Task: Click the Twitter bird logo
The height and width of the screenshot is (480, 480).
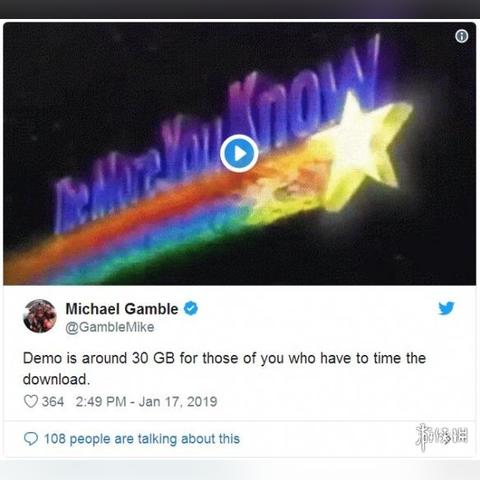Action: (x=446, y=308)
